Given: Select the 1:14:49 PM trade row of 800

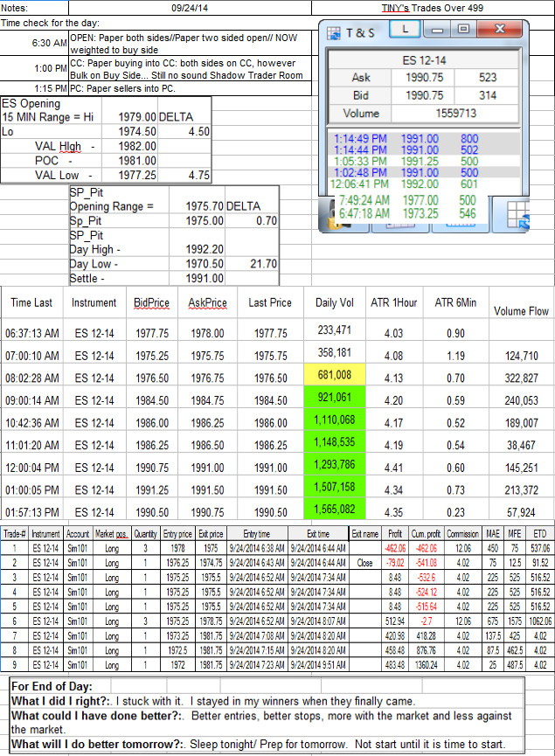Looking at the screenshot, I should 424,139.
